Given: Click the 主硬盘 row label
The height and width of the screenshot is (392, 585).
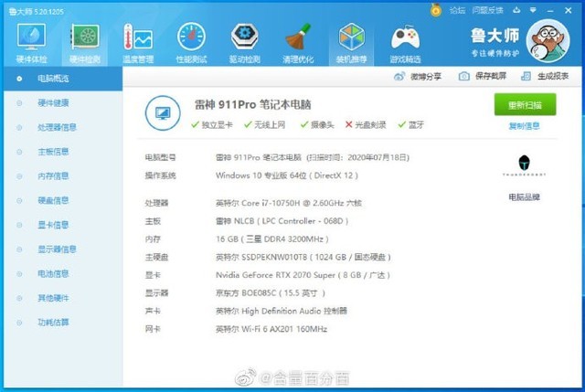Looking at the screenshot, I should click(x=156, y=257).
